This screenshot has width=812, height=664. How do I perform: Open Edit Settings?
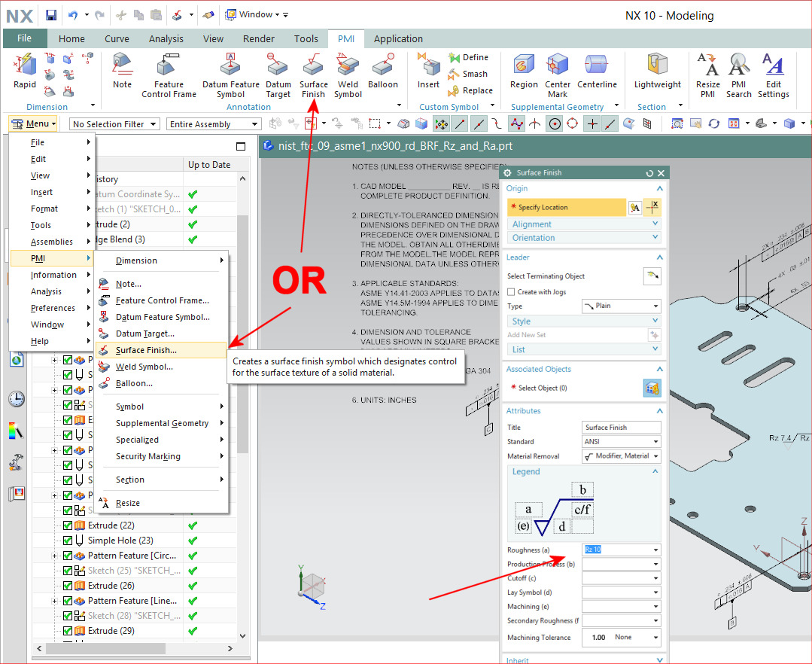[x=773, y=75]
